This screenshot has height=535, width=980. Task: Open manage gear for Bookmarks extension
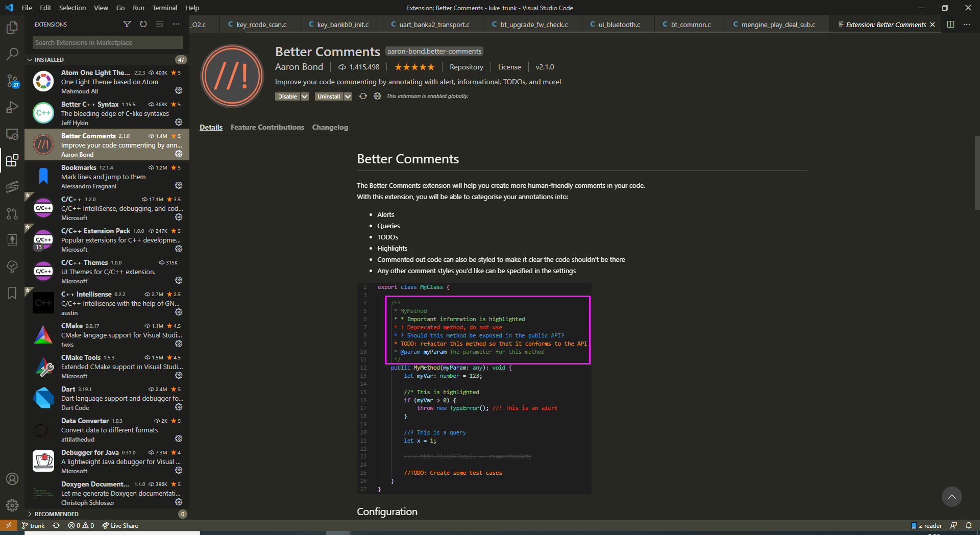coord(179,185)
